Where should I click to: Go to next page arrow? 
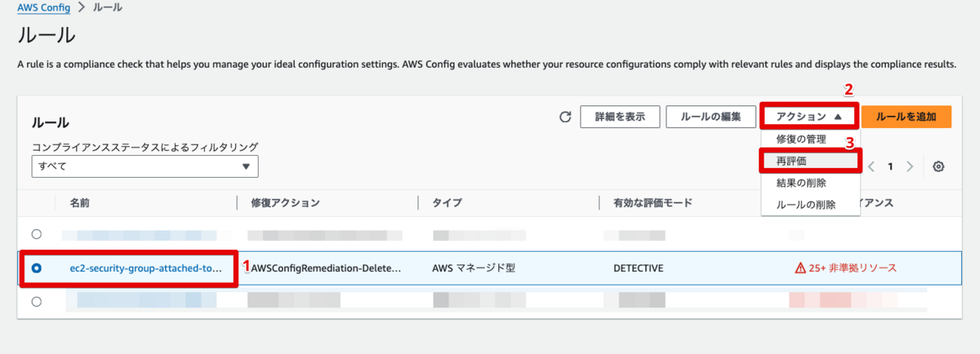tap(910, 166)
